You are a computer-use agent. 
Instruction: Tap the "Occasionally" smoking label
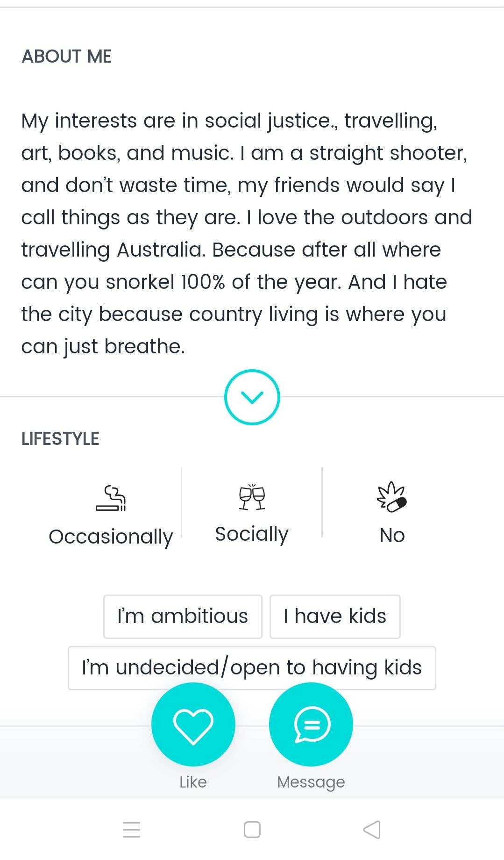click(111, 537)
